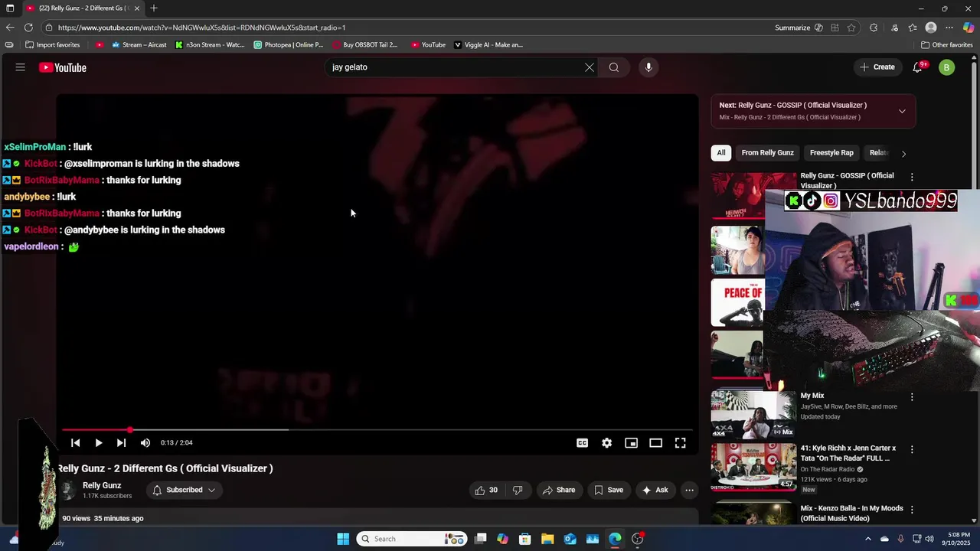This screenshot has width=980, height=551.
Task: Start voice search with microphone icon
Action: pyautogui.click(x=648, y=67)
